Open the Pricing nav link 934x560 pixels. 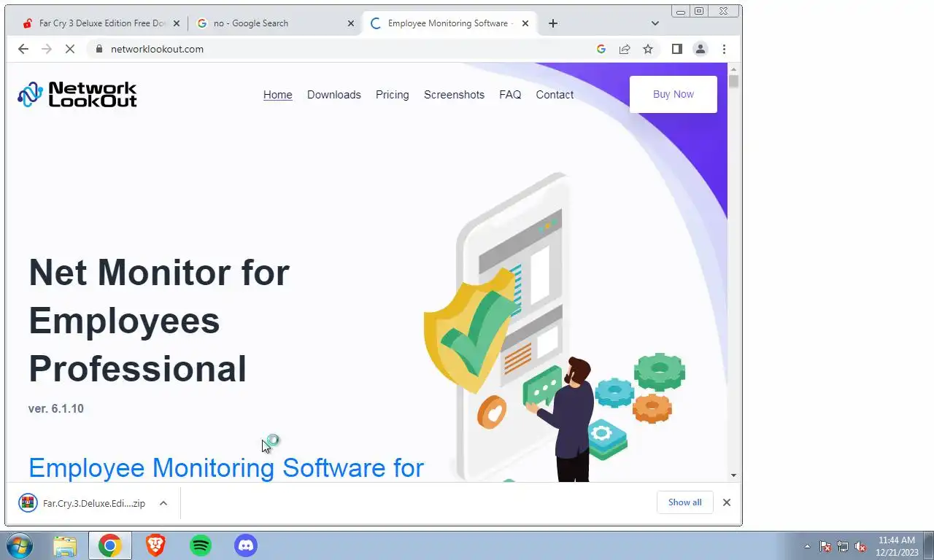point(393,95)
